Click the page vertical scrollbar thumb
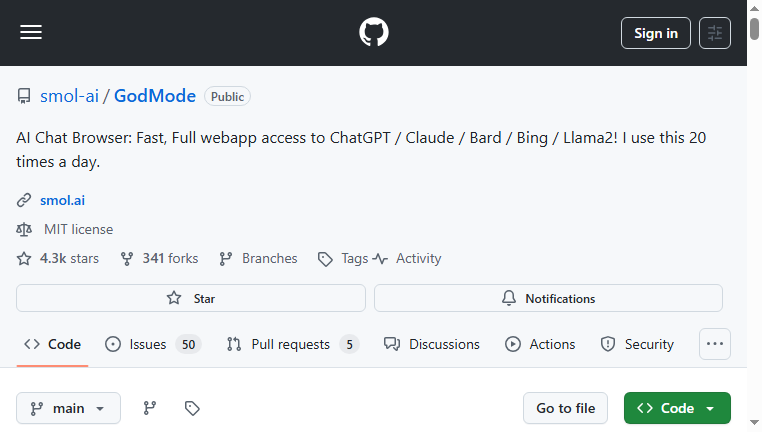The height and width of the screenshot is (432, 762). tap(754, 29)
